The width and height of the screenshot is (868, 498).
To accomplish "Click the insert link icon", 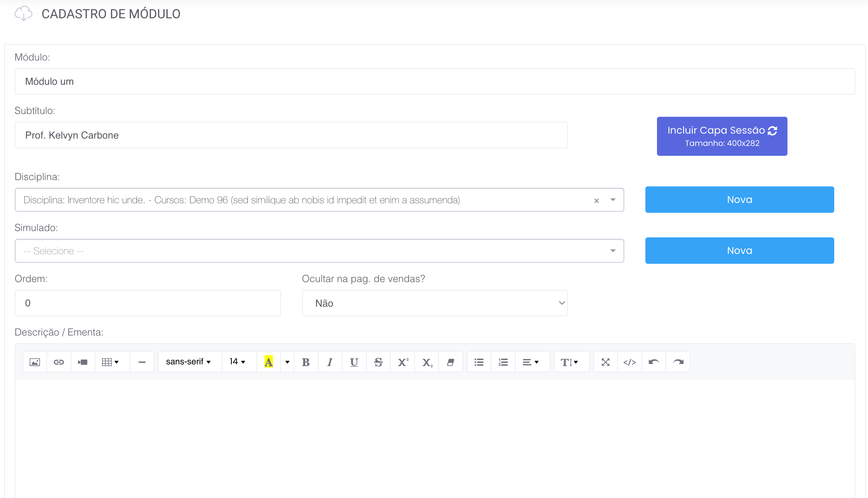I will tap(59, 362).
